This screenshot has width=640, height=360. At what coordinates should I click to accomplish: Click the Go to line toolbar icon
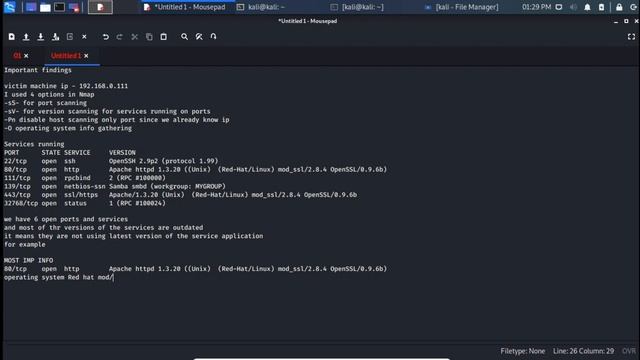pos(213,37)
